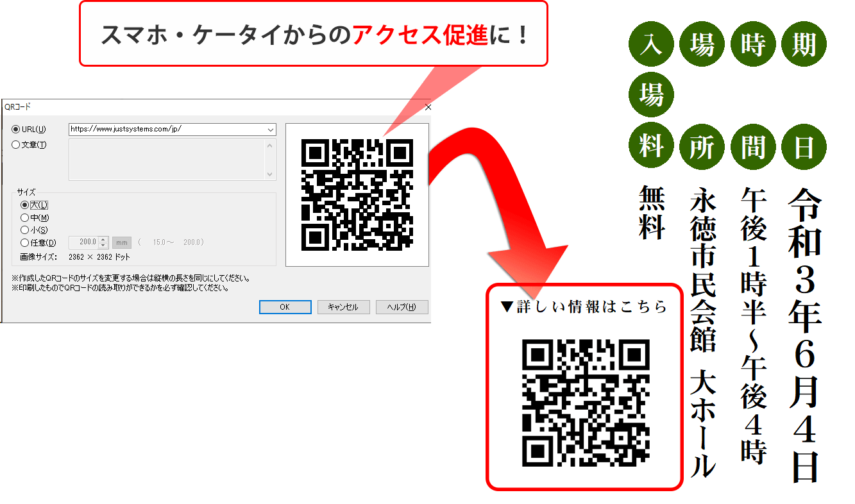This screenshot has width=855, height=504.
Task: Select the 文章(T) radio button
Action: (16, 145)
